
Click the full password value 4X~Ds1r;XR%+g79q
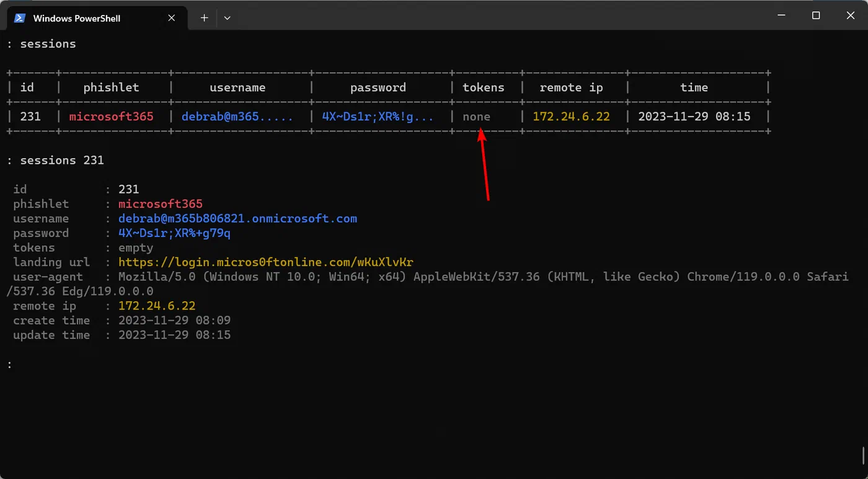point(174,233)
